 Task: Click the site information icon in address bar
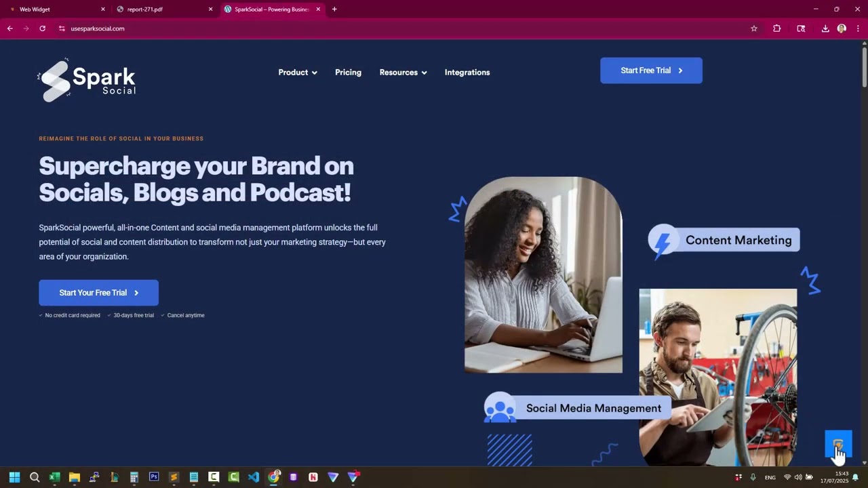[62, 28]
